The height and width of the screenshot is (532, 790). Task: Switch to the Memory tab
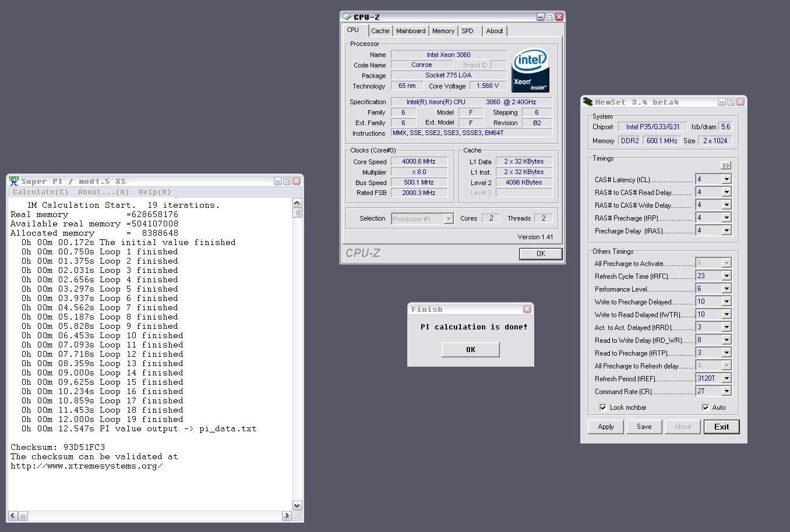pyautogui.click(x=443, y=31)
